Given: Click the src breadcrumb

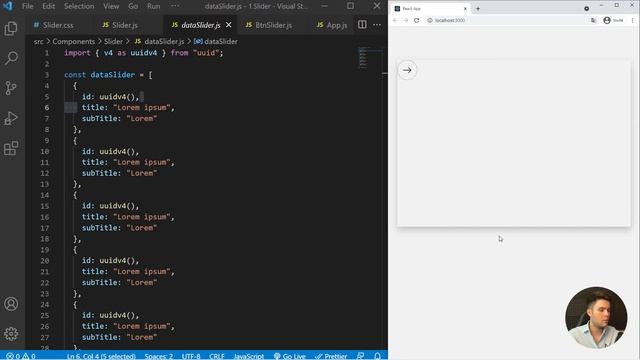Looking at the screenshot, I should pos(38,41).
